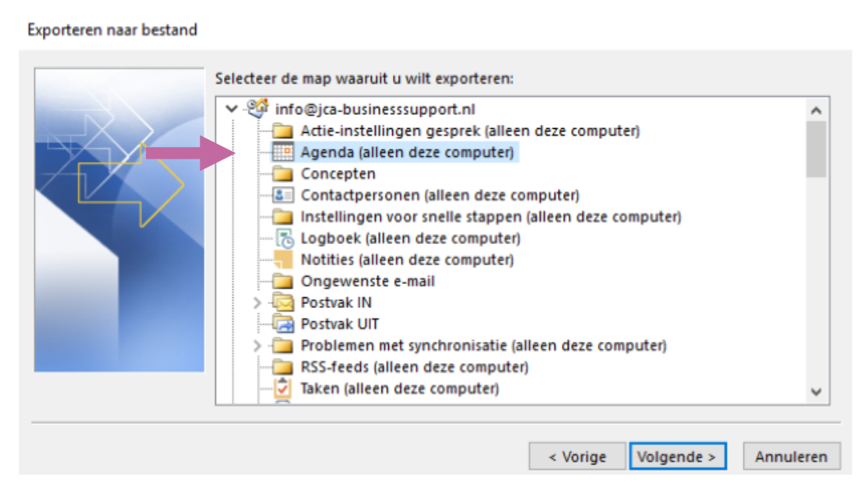This screenshot has width=868, height=496.
Task: Select Ongewenste e-mail folder
Action: pos(368,281)
